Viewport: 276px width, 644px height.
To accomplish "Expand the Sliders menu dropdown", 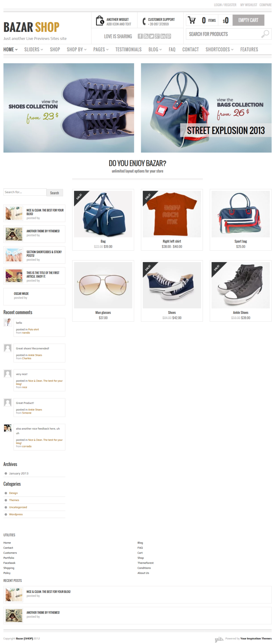I will (x=33, y=49).
